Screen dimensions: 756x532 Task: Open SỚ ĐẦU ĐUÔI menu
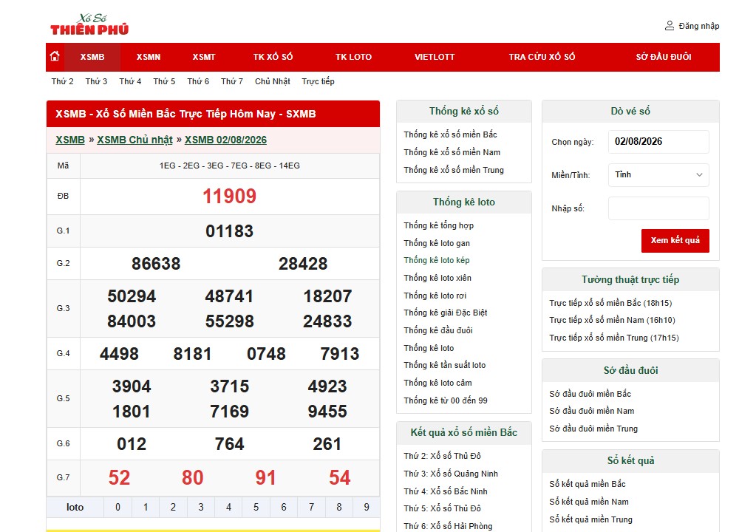[x=664, y=57]
